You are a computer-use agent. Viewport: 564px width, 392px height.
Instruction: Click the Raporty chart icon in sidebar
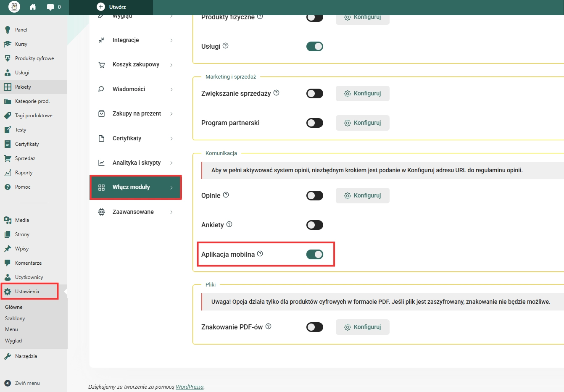(x=8, y=173)
